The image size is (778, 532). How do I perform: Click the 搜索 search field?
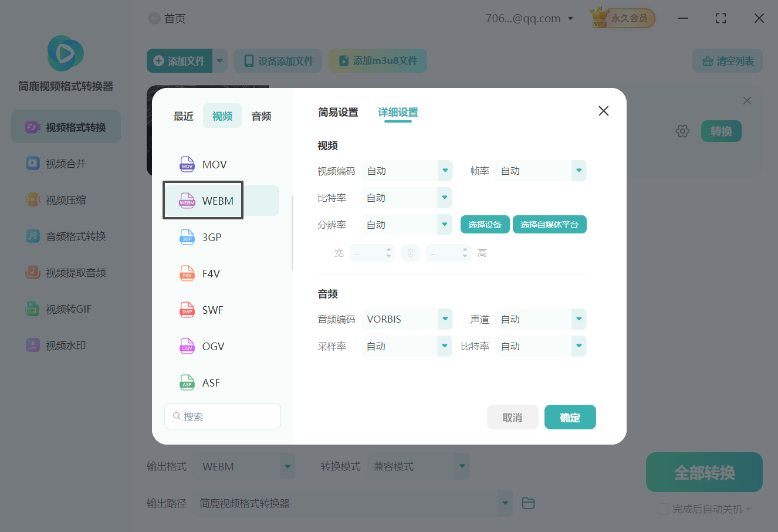[x=222, y=416]
